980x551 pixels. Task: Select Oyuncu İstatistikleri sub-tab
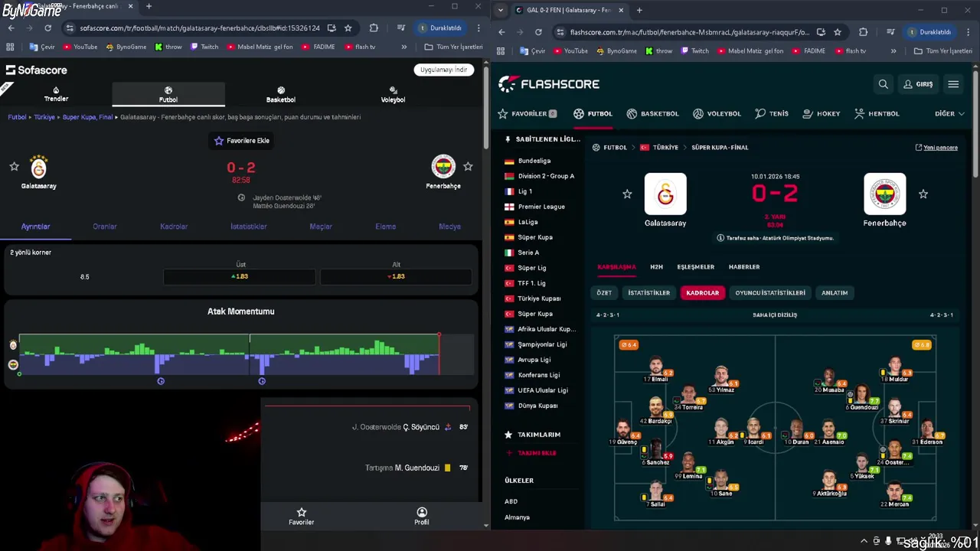[770, 293]
